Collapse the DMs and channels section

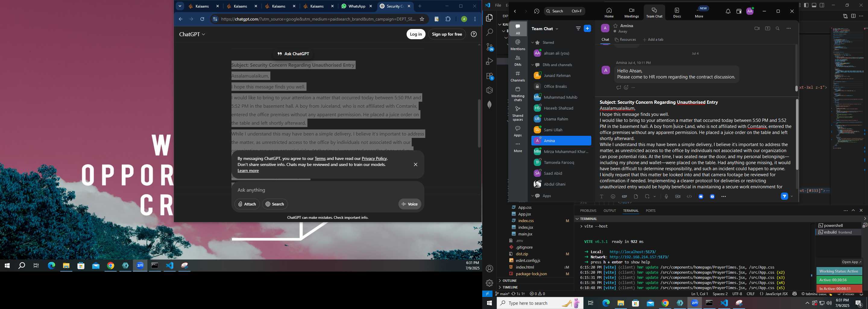(532, 65)
